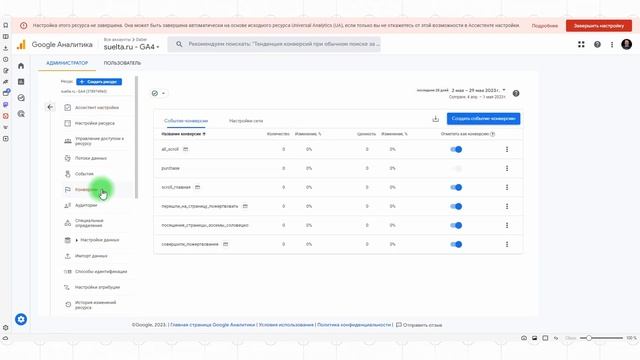Open Настройки атрибуции in admin menu
The height and width of the screenshot is (360, 640).
[x=97, y=287]
